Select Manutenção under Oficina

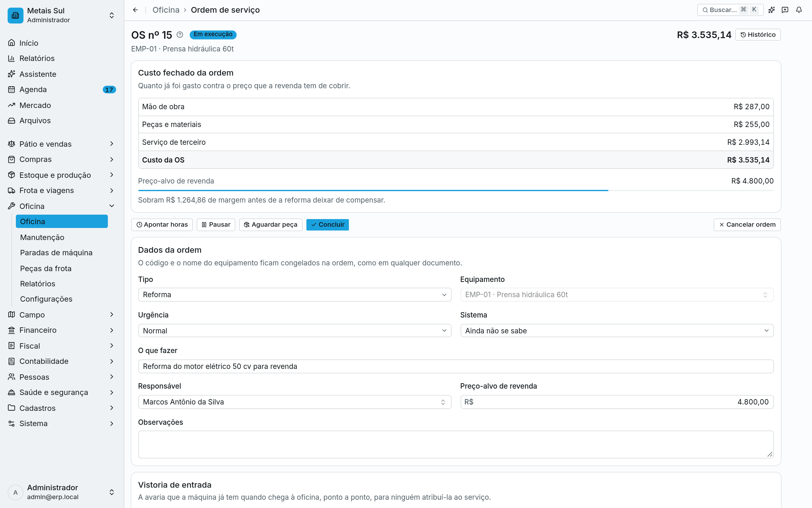[x=62, y=237]
